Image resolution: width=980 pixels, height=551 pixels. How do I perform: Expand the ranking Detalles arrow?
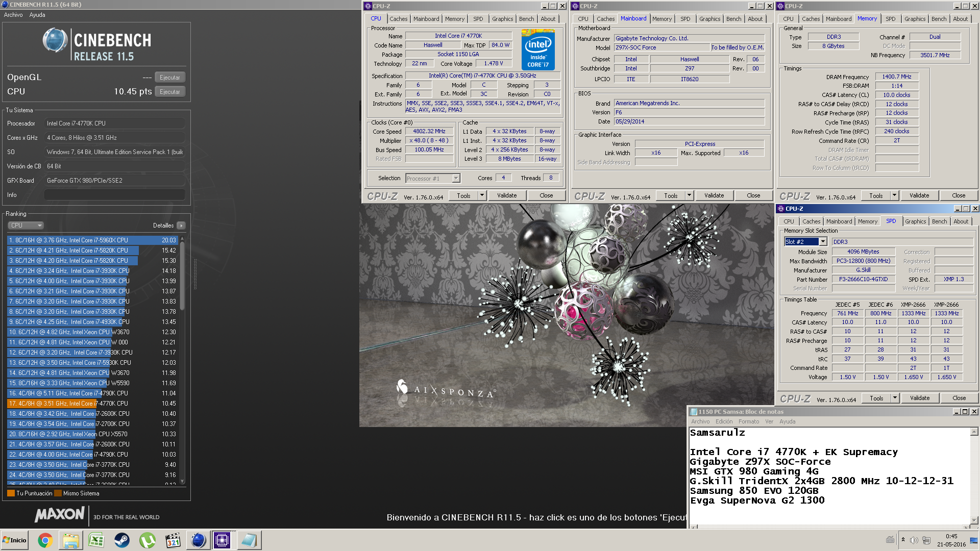(181, 226)
